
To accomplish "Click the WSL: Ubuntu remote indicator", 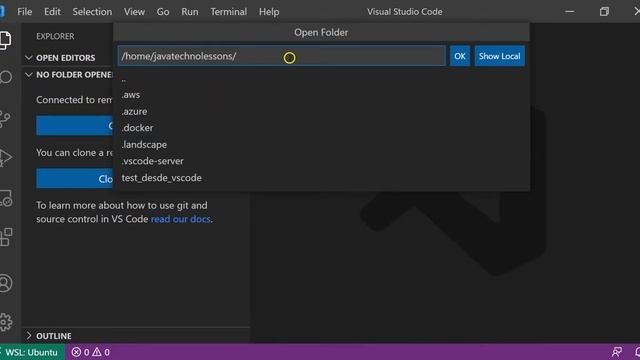I will (x=32, y=352).
